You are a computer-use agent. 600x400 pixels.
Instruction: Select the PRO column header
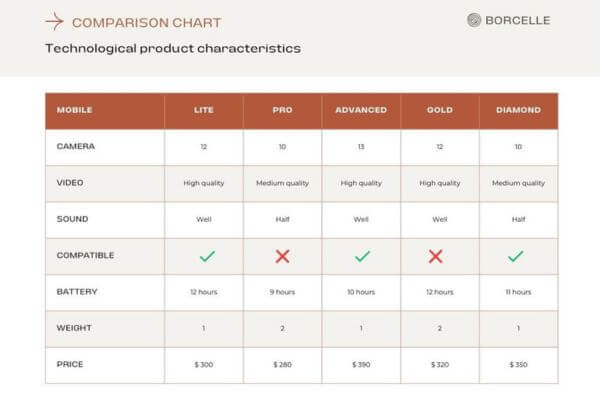click(282, 110)
